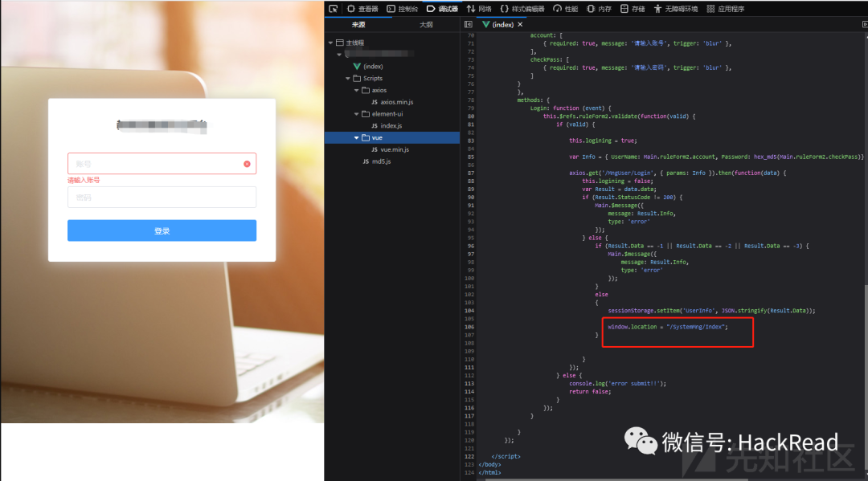Click line number 113 in gutter
Viewport: 868px width, 481px height.
click(469, 383)
